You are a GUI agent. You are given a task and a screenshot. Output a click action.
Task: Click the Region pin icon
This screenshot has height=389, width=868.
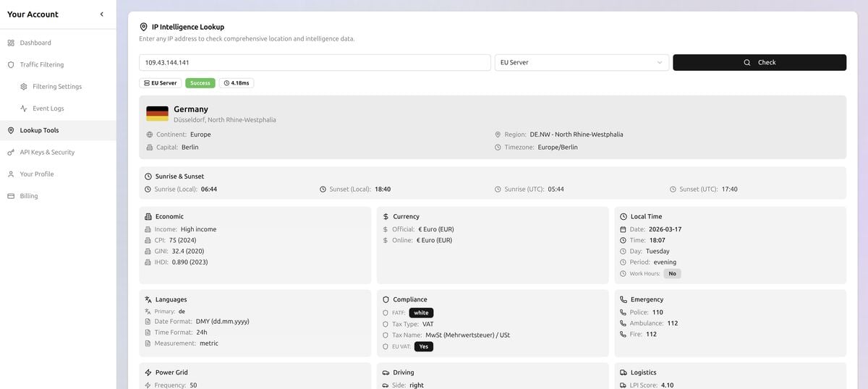[498, 134]
